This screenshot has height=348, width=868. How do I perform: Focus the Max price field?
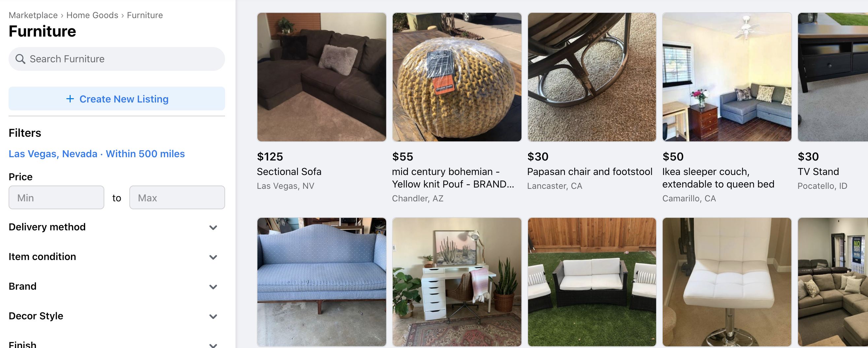(x=177, y=197)
